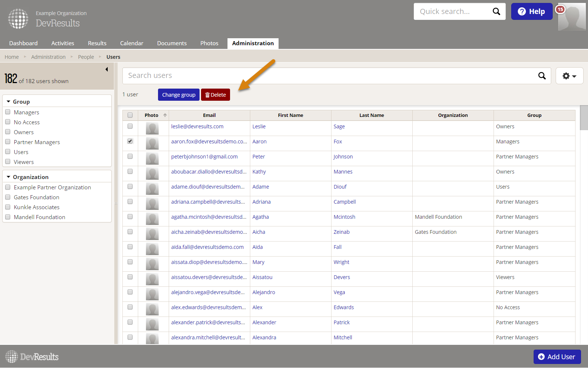
Task: Filter by Gates Foundation organization
Action: click(8, 197)
